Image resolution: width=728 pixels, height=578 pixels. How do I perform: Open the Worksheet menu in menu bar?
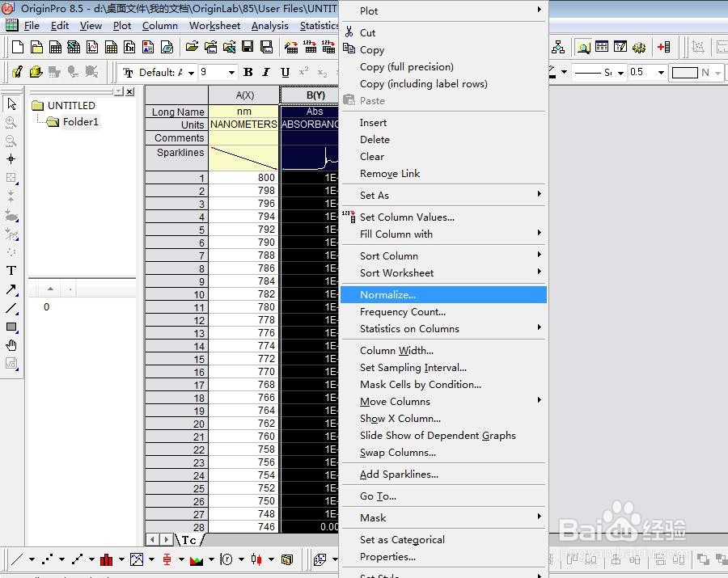click(214, 26)
